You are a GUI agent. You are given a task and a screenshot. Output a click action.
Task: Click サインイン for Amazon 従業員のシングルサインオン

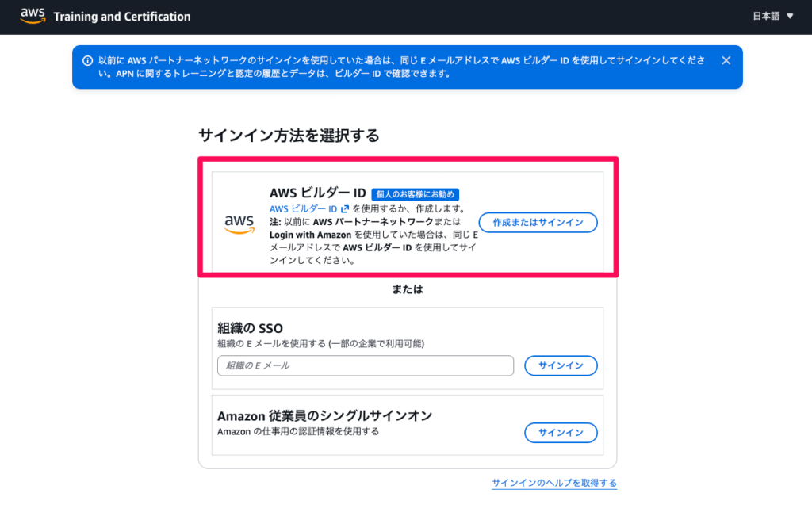pos(561,433)
